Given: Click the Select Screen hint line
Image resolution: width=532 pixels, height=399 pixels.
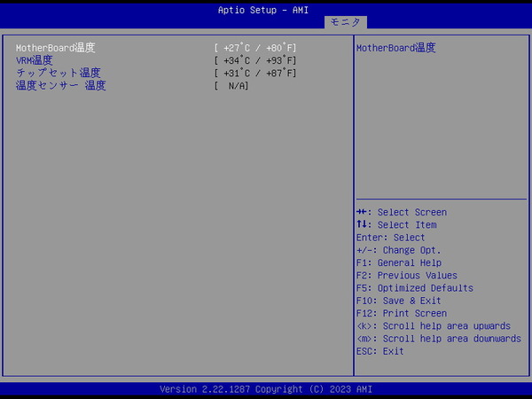Looking at the screenshot, I should pos(402,213).
